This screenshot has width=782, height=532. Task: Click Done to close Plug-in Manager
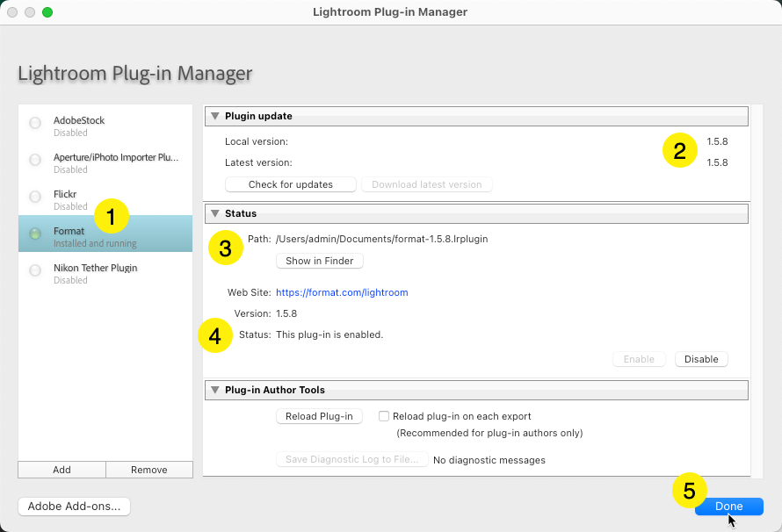729,506
